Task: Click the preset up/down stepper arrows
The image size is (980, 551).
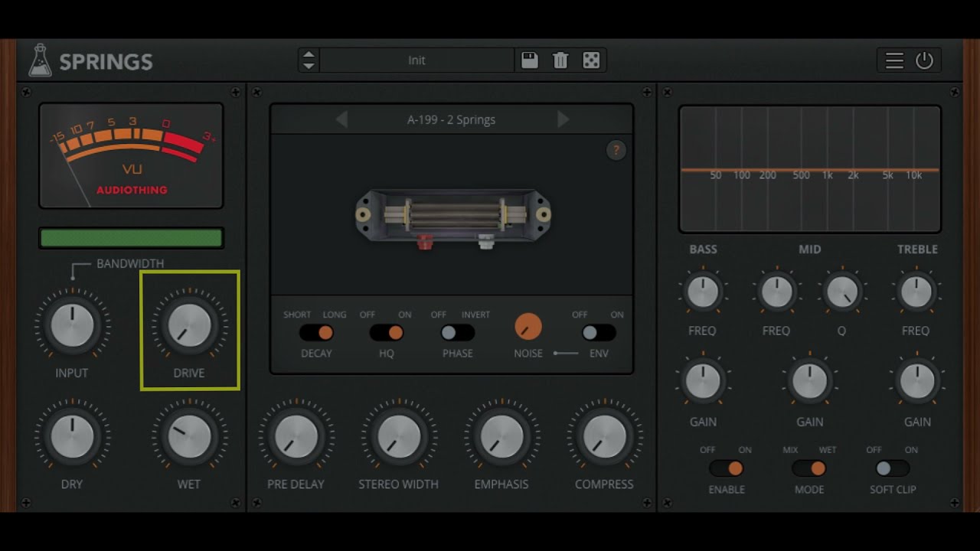Action: (x=309, y=60)
